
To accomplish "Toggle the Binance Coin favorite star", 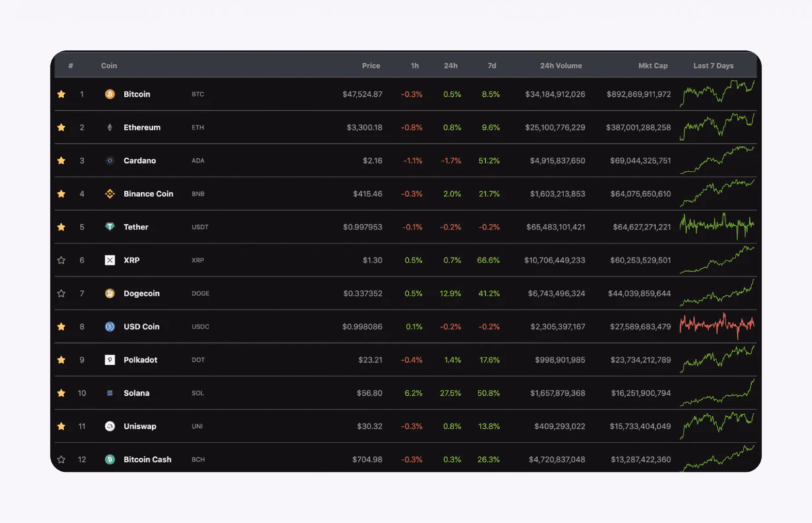I will pyautogui.click(x=61, y=194).
